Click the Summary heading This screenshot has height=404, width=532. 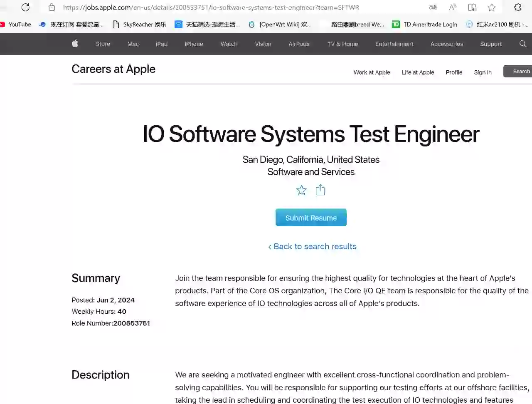[x=96, y=278]
